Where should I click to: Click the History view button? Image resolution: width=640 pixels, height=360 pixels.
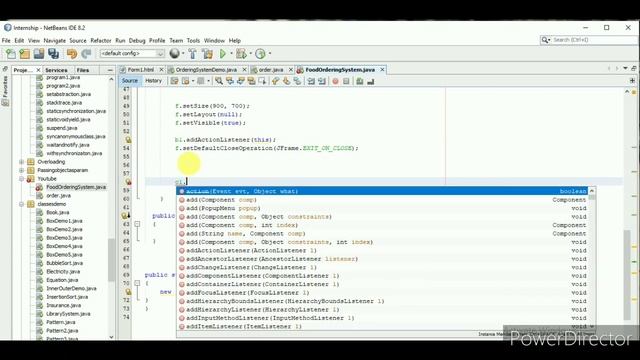(153, 81)
